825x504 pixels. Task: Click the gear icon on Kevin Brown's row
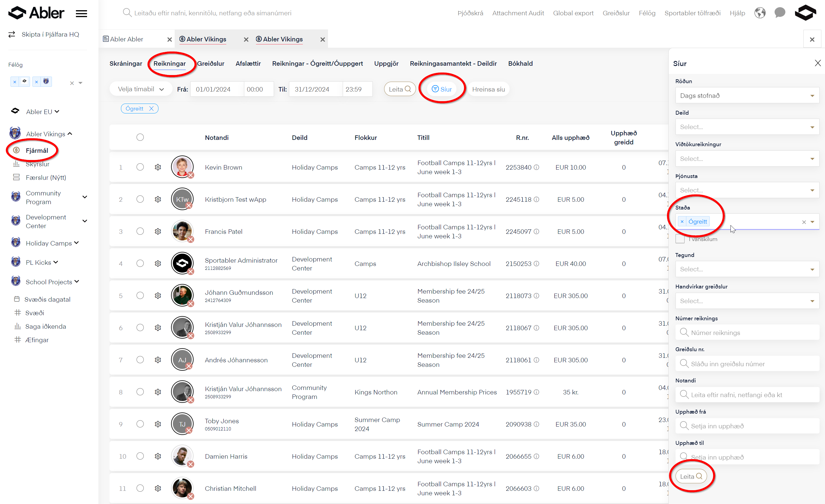click(x=158, y=167)
